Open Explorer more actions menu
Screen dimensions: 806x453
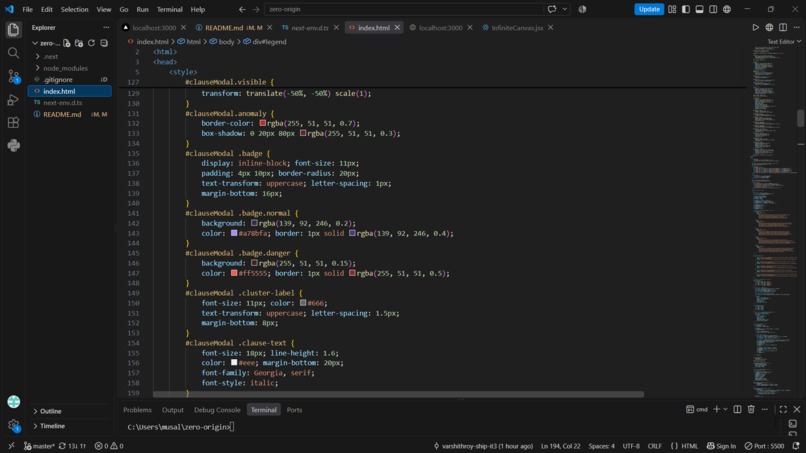[x=106, y=28]
